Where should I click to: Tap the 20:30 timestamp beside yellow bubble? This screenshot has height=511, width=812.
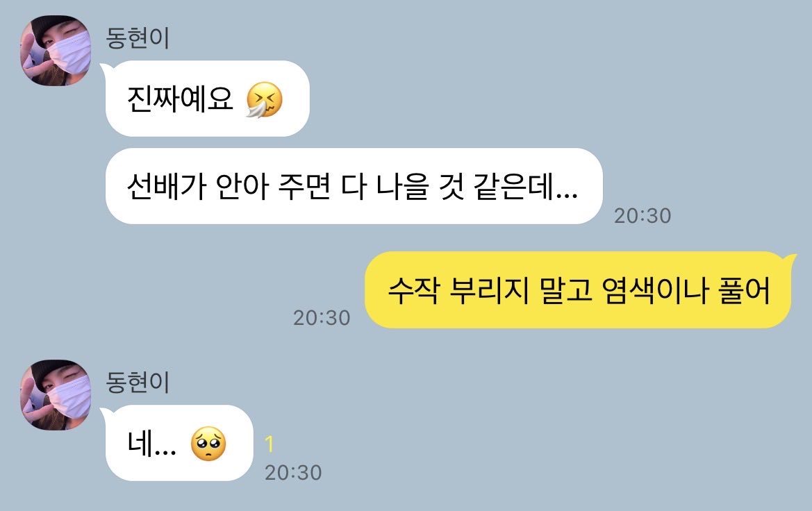click(x=322, y=318)
